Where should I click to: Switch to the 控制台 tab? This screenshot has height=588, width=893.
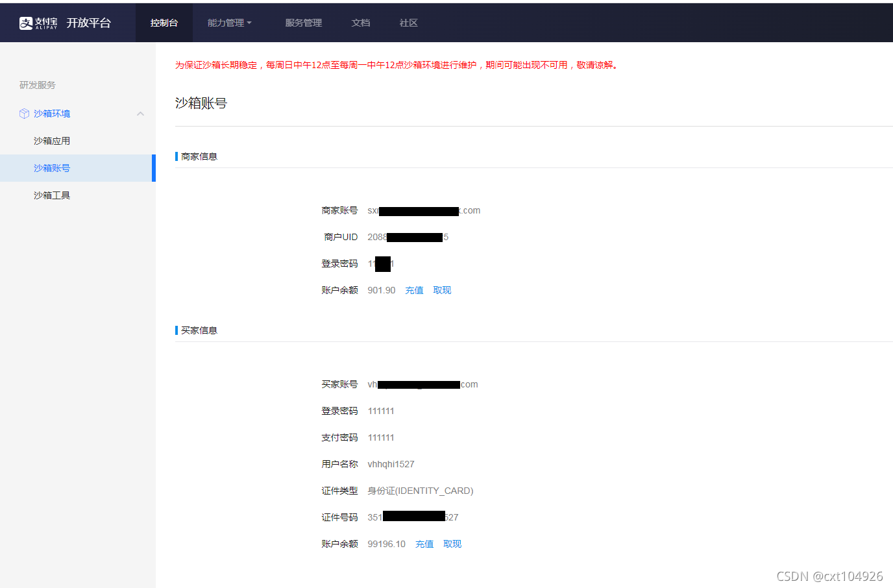(x=164, y=23)
